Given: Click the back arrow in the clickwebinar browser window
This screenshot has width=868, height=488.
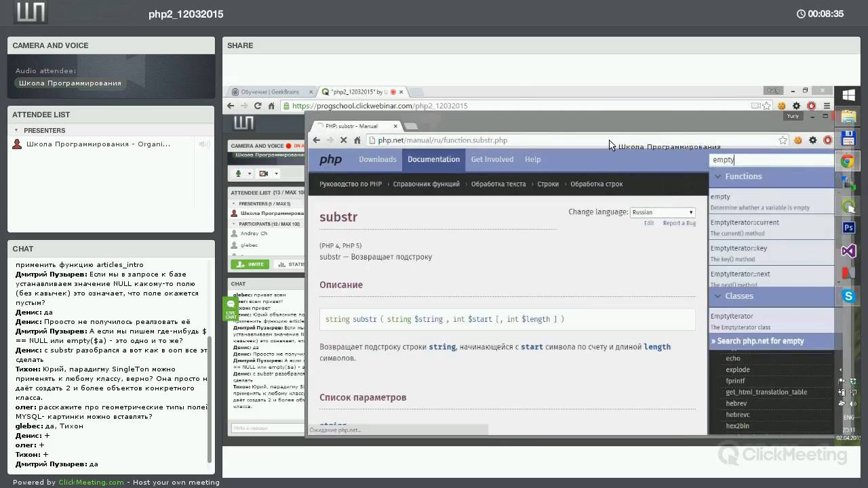Looking at the screenshot, I should pos(231,106).
